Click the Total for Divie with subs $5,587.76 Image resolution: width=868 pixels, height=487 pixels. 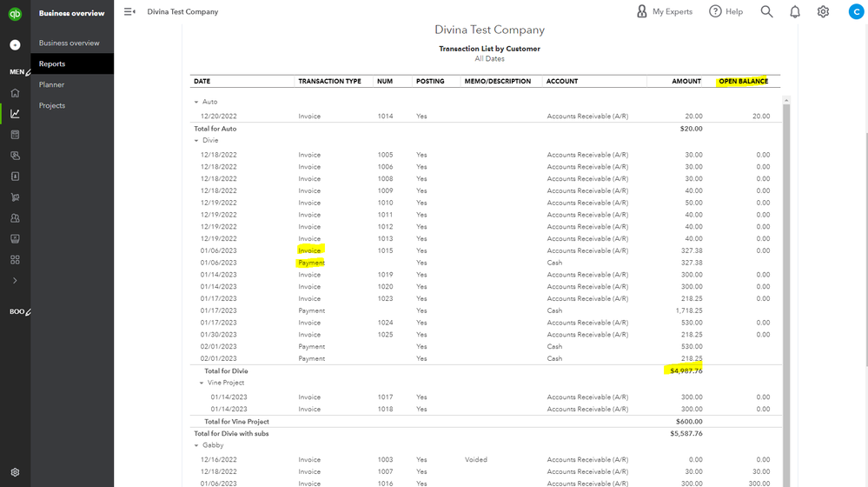pyautogui.click(x=686, y=434)
